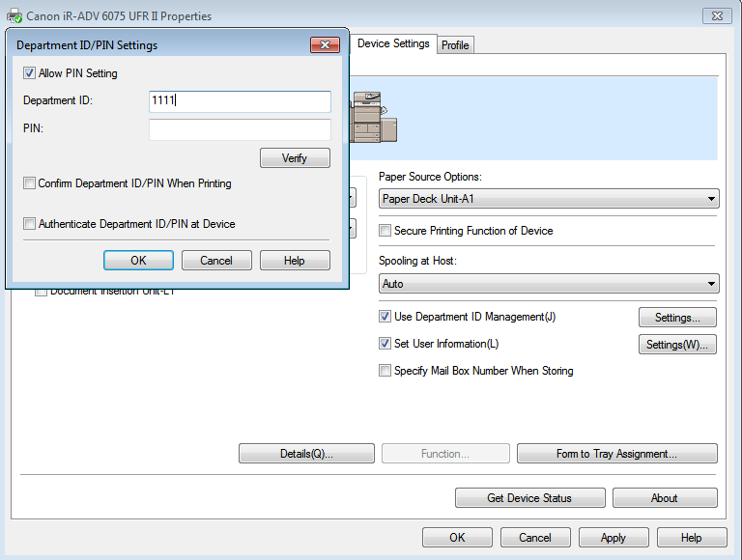Click the Get Device Status button

click(529, 498)
